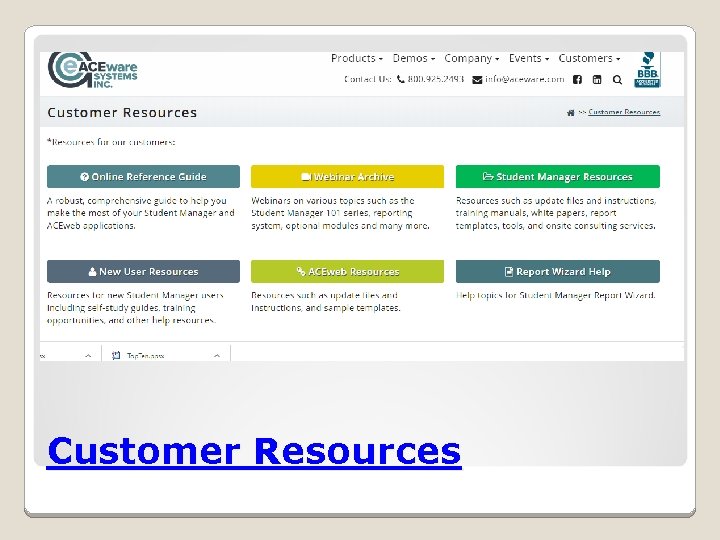Click 'Help topics for Student Manager Report Wizard' text

[x=556, y=295]
